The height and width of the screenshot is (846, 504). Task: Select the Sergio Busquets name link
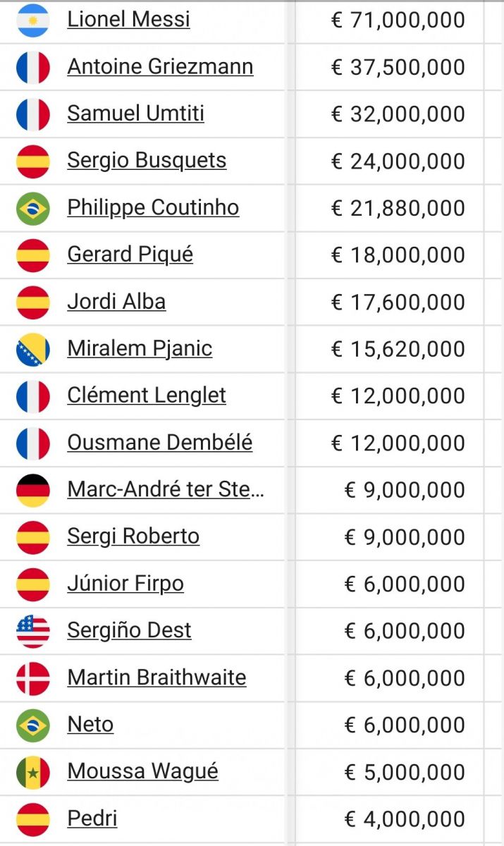click(x=147, y=160)
